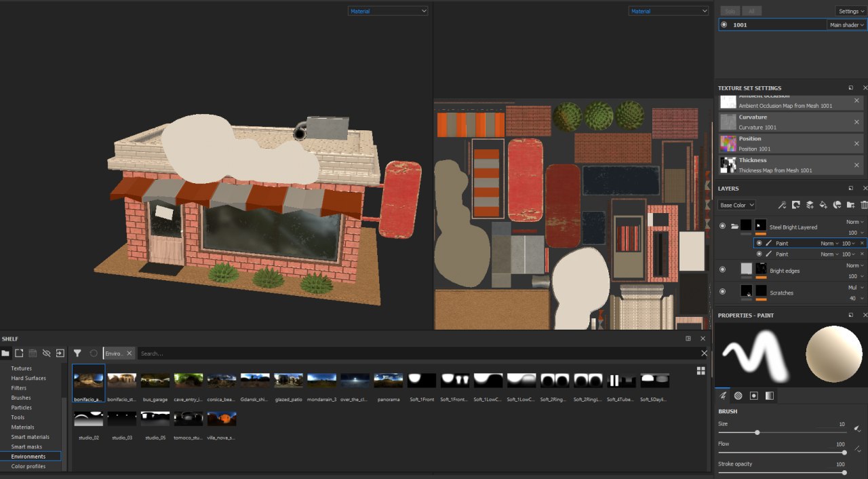This screenshot has height=479, width=868.
Task: Click the shelf import resources icon
Action: [x=60, y=353]
